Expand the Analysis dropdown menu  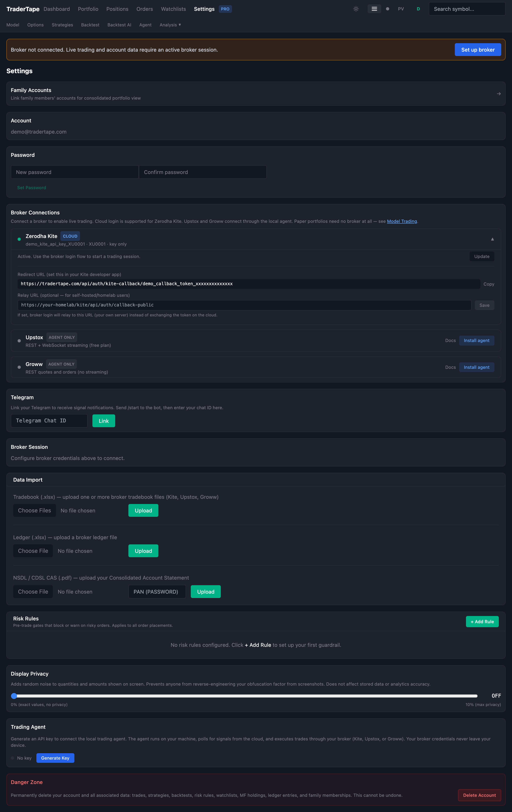click(170, 25)
